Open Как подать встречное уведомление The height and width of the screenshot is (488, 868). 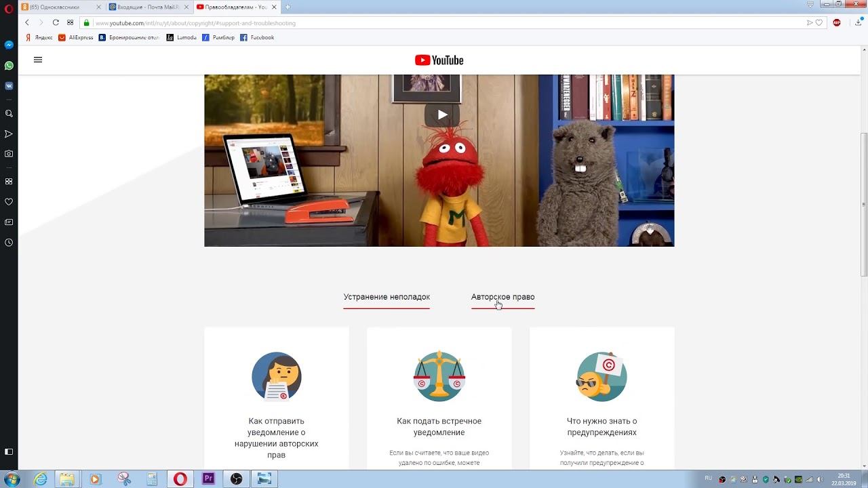(439, 427)
